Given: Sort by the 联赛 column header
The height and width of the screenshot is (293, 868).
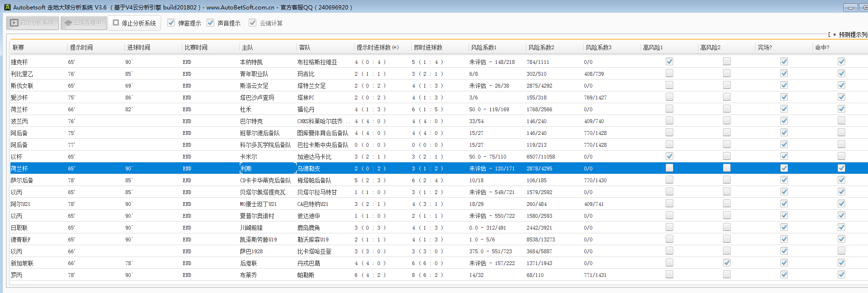Looking at the screenshot, I should click(x=18, y=47).
